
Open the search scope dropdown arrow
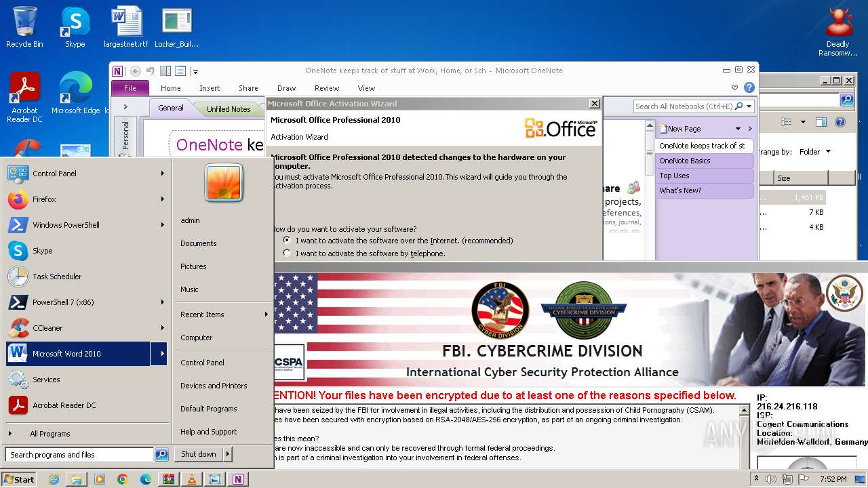pos(749,106)
